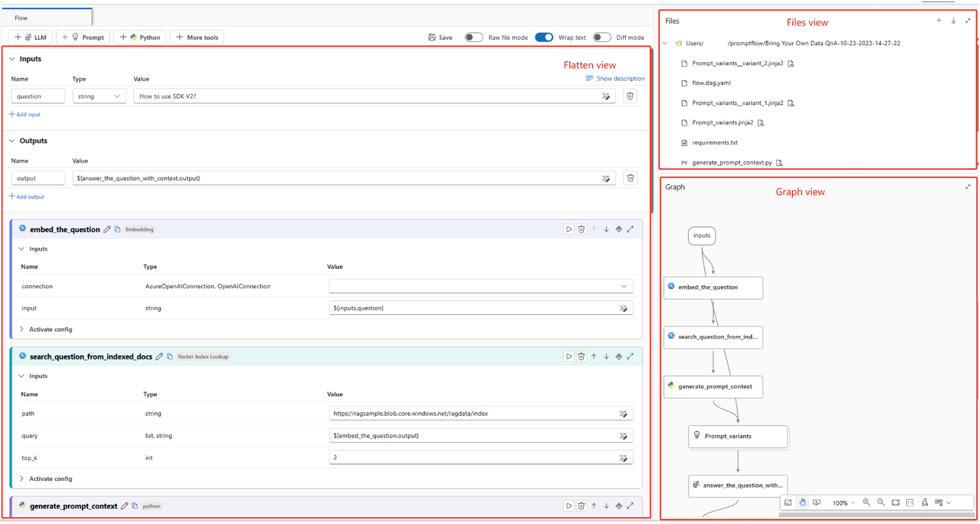Open Prompt_variants__variant_2.jinja2 file
Viewport: 980px width, 524px height.
737,63
